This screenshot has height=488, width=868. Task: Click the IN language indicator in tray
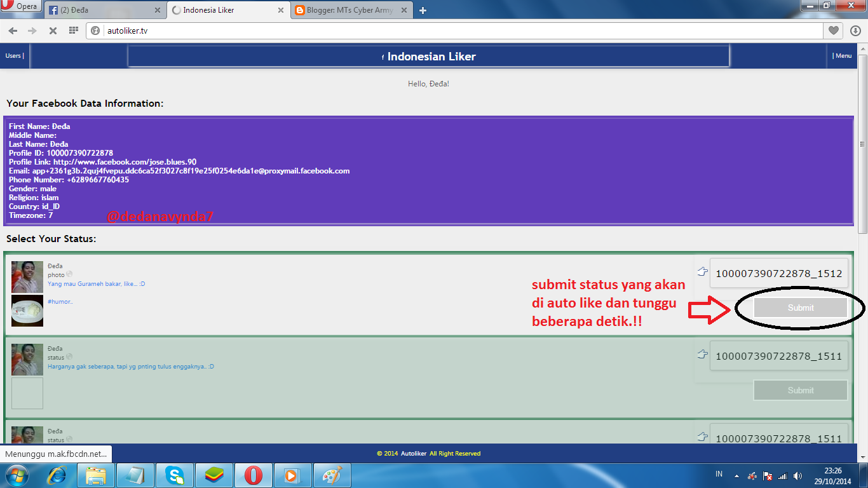[719, 474]
